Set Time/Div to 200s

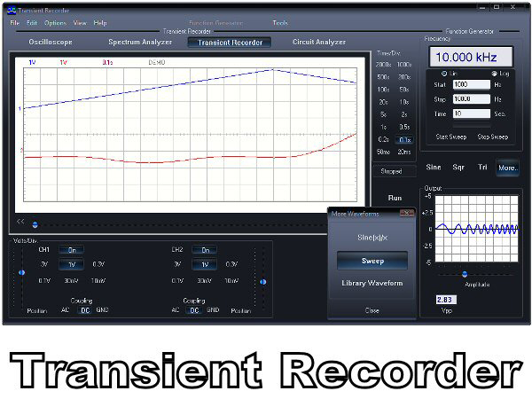tap(404, 77)
